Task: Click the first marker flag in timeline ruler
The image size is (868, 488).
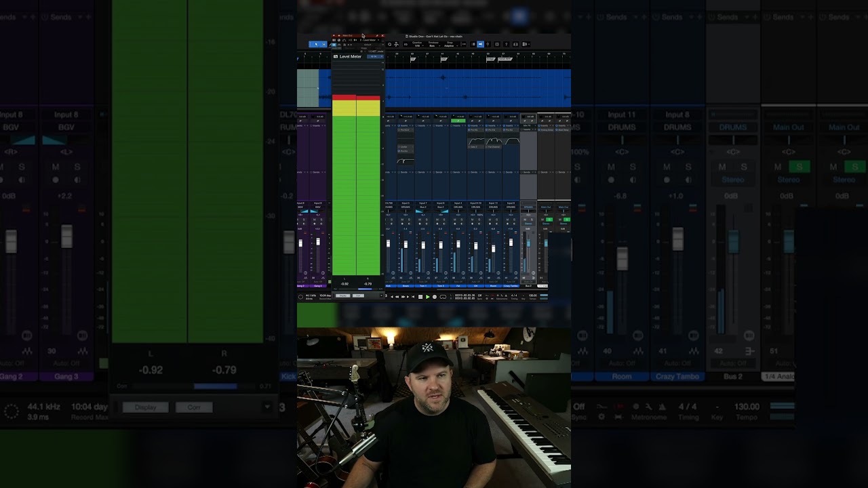Action: [413, 59]
